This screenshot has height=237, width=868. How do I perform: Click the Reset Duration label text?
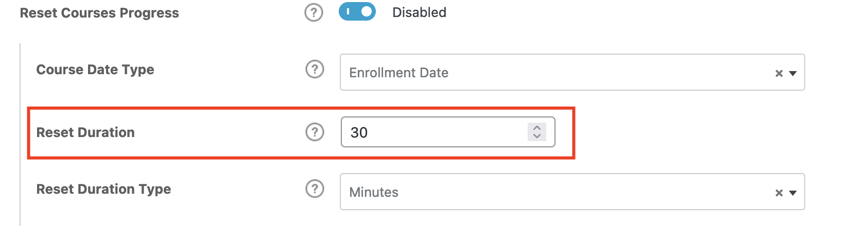click(x=85, y=132)
